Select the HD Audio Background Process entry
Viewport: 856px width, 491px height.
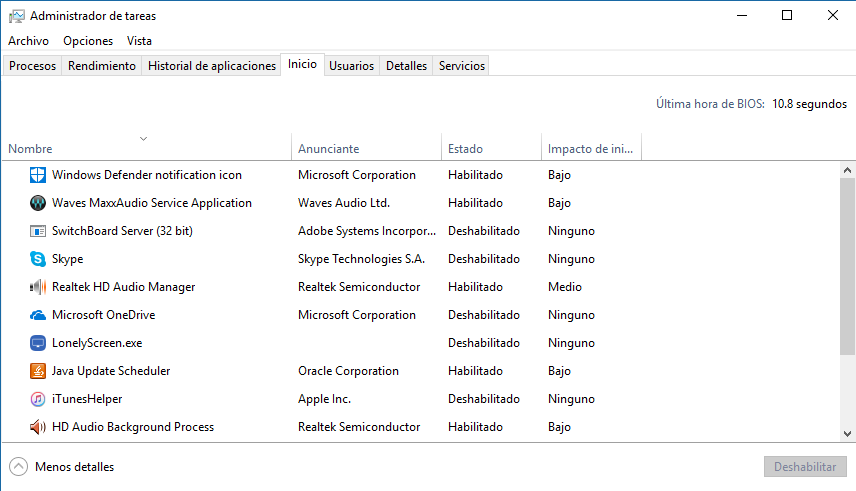pos(133,427)
